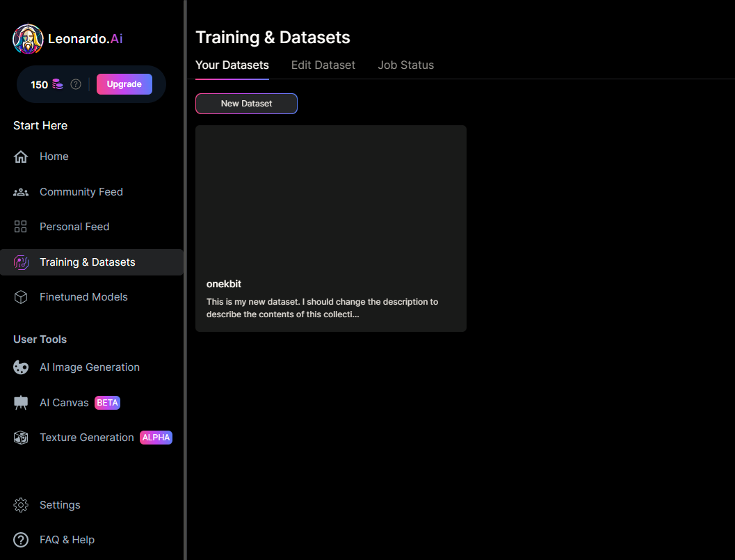The width and height of the screenshot is (735, 560).
Task: Click the Settings gear icon
Action: [x=21, y=505]
